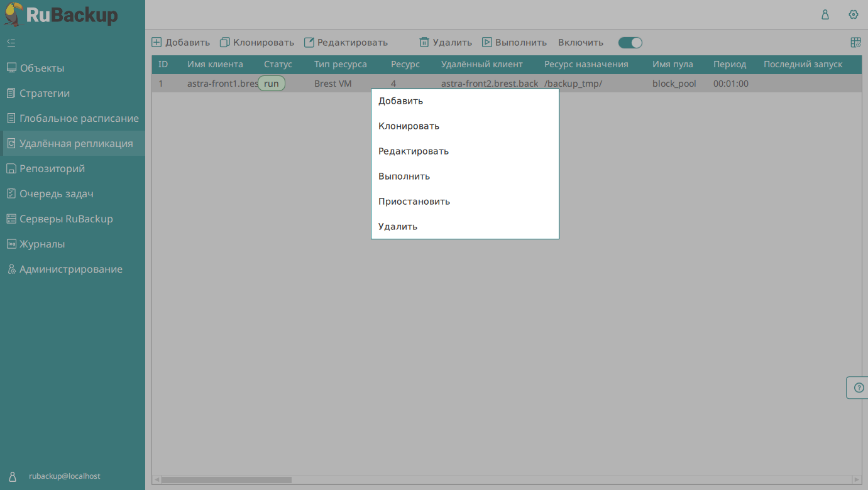
Task: Click the Редактировать toolbar button
Action: tap(346, 43)
